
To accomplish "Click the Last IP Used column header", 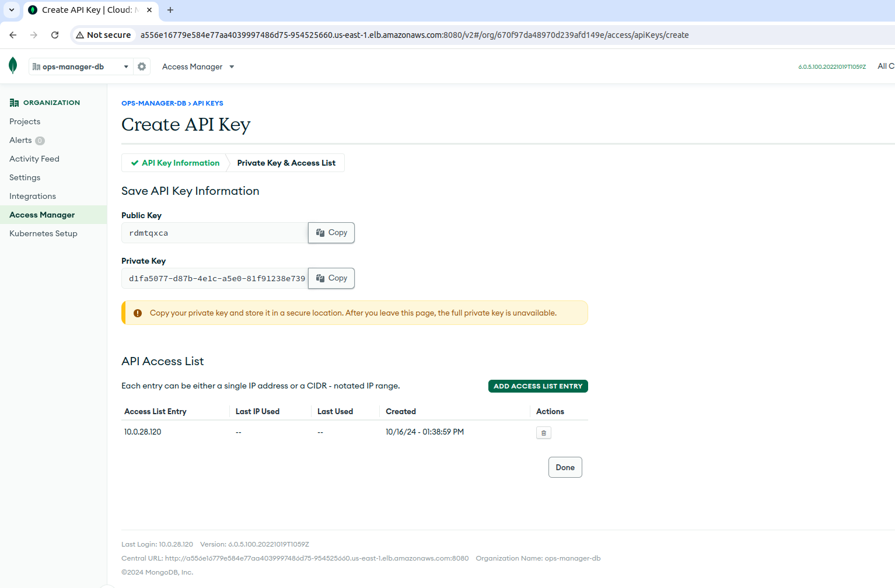I will click(257, 411).
